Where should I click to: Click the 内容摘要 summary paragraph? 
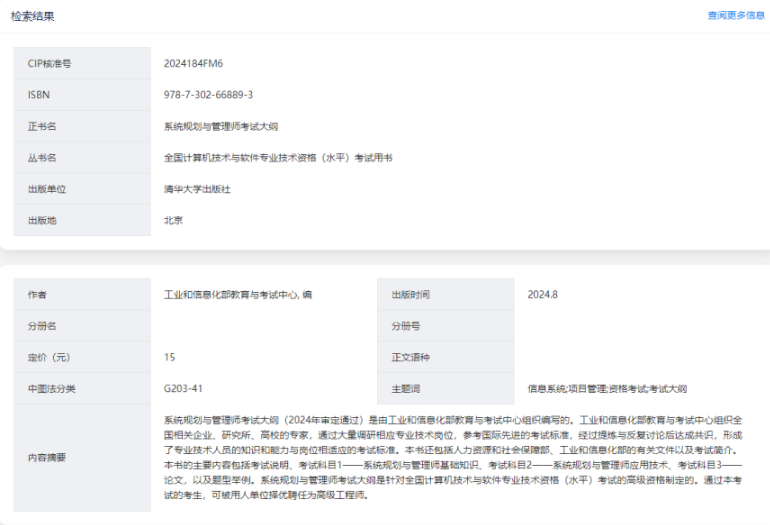pos(453,457)
